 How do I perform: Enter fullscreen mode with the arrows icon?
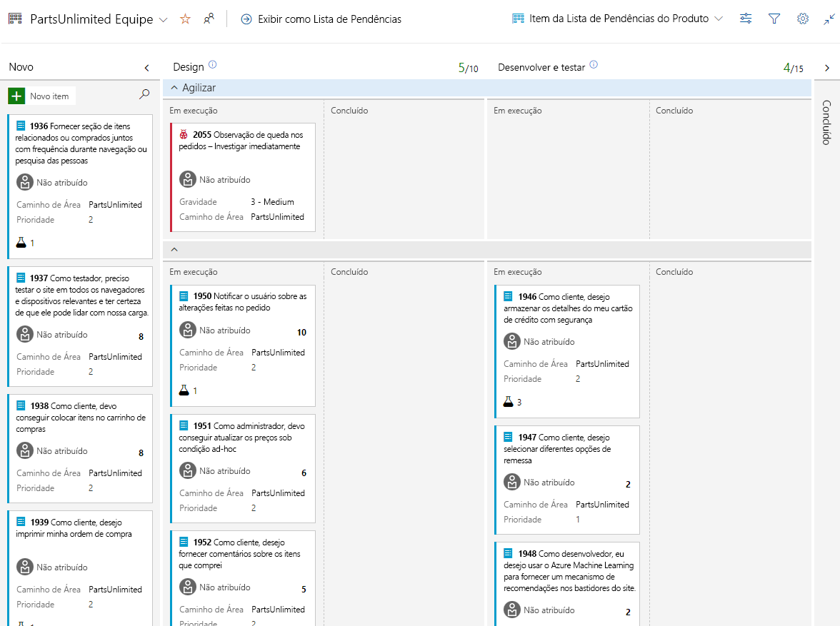[827, 19]
